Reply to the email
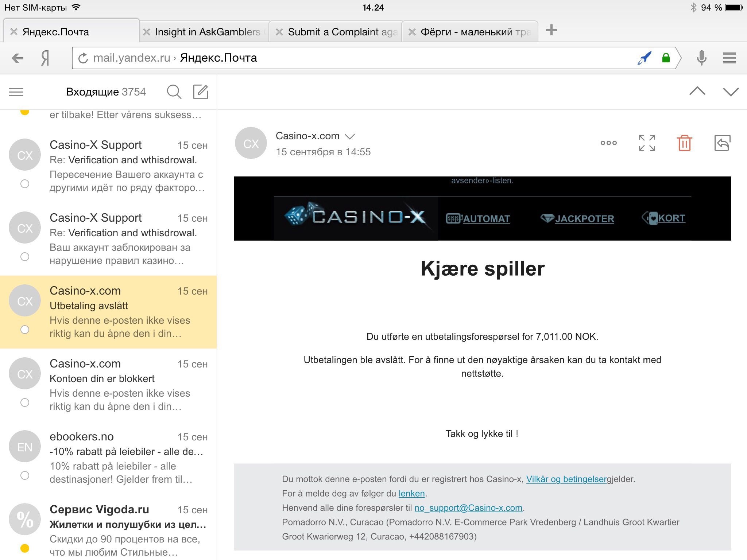 pyautogui.click(x=722, y=143)
